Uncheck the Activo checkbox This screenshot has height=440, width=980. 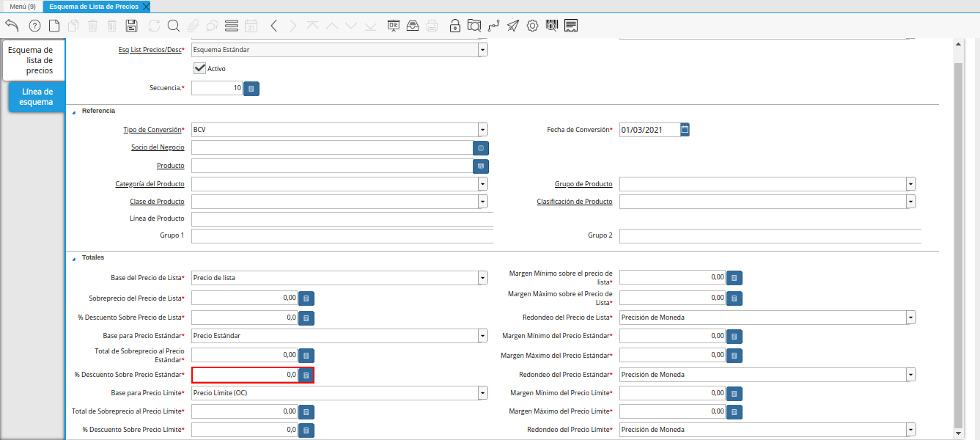coord(199,68)
